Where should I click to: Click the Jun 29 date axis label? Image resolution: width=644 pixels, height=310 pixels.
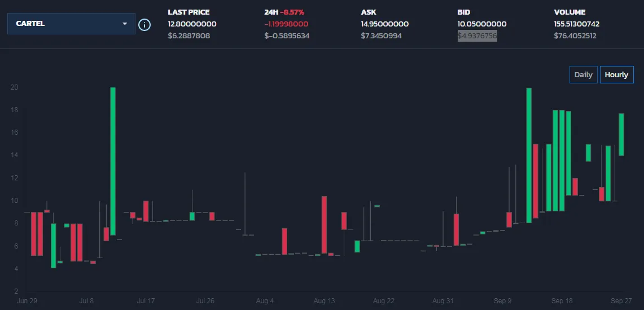pos(27,301)
